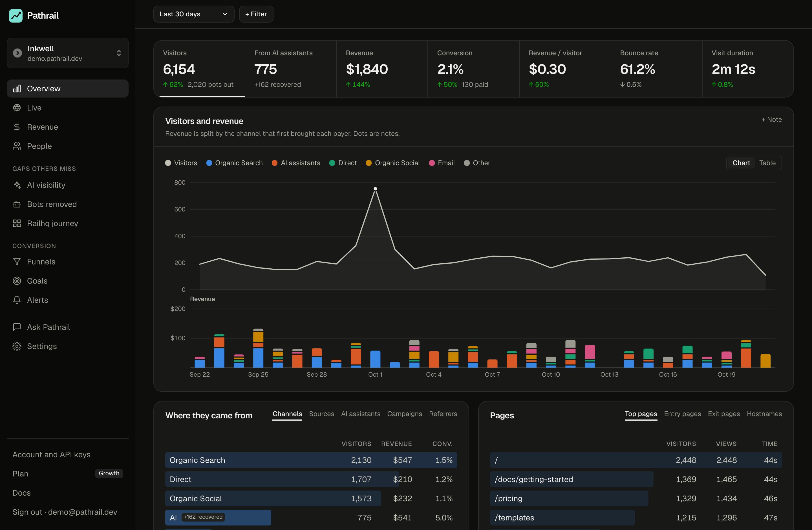Add a note with + Note
812x530 pixels.
point(771,119)
